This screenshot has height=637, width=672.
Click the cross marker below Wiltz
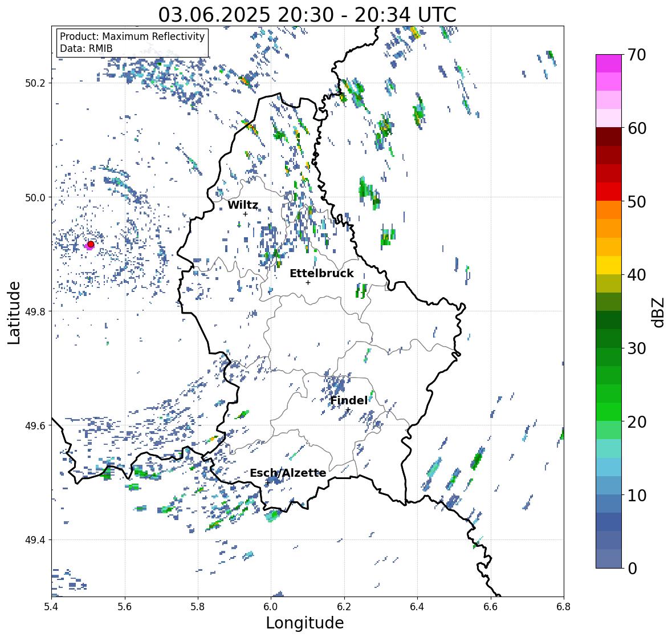click(245, 214)
